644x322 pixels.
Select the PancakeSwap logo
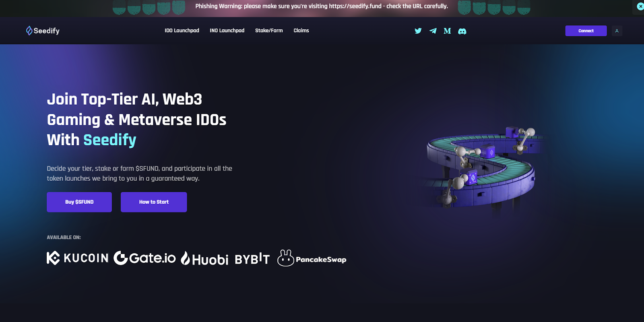312,258
